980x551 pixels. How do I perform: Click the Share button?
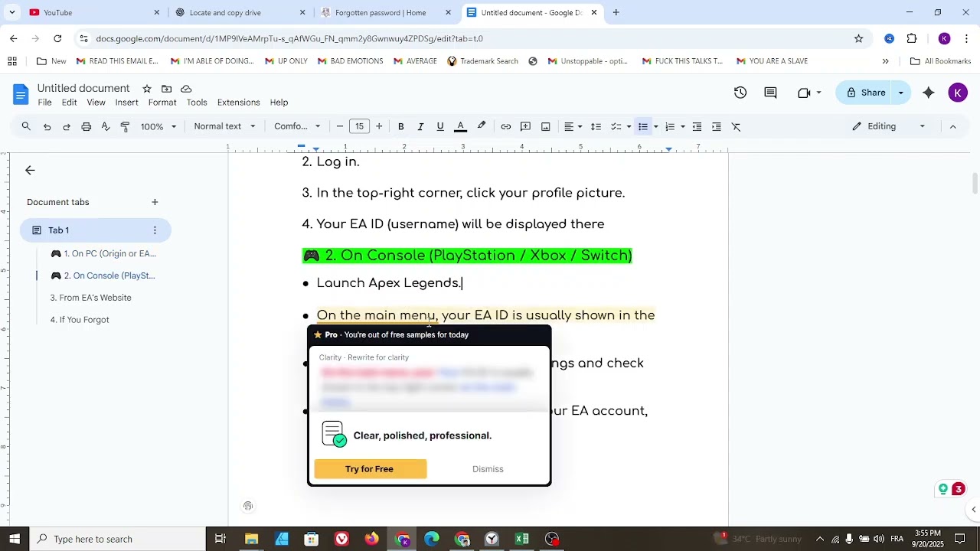tap(865, 93)
